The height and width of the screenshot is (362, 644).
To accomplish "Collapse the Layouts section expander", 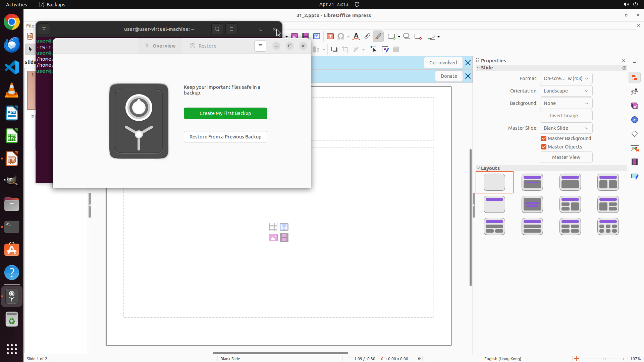I will click(479, 168).
